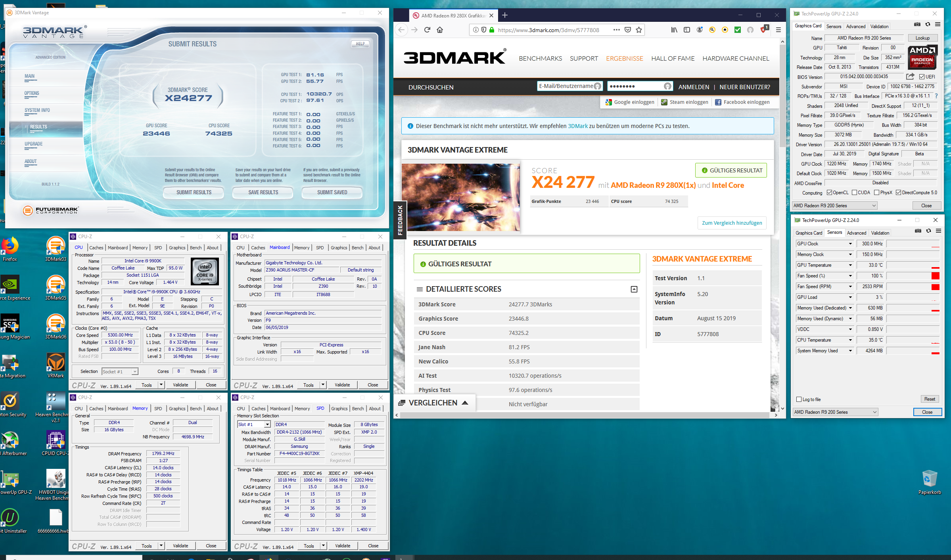Open GPU Clock sensor dropdown
The height and width of the screenshot is (560, 951).
tap(850, 244)
